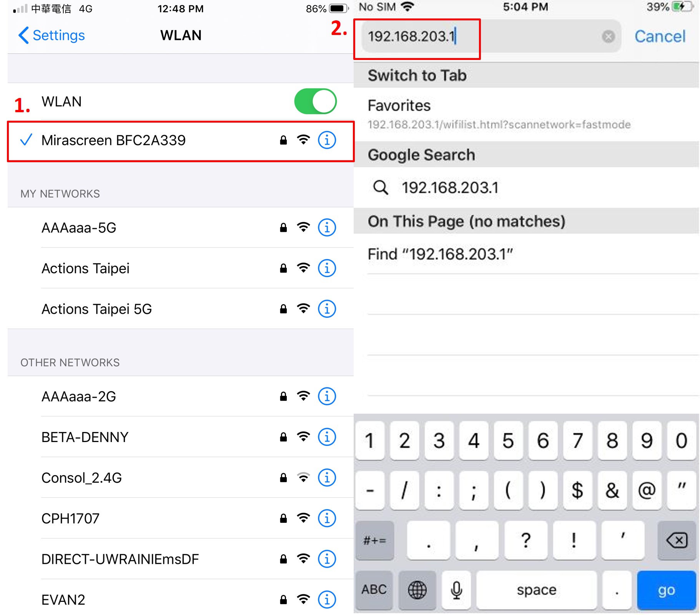This screenshot has height=615, width=700.
Task: Switch keyboard to #+= symbols
Action: pos(374,540)
